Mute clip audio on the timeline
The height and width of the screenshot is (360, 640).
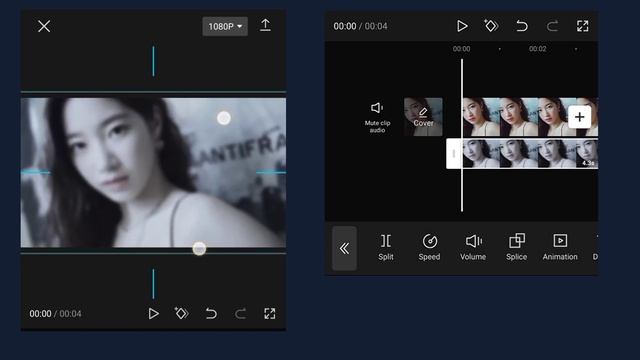pos(377,117)
